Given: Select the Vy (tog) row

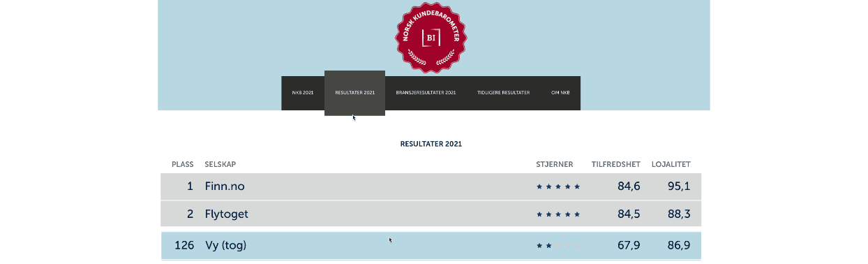Looking at the screenshot, I should tap(431, 246).
